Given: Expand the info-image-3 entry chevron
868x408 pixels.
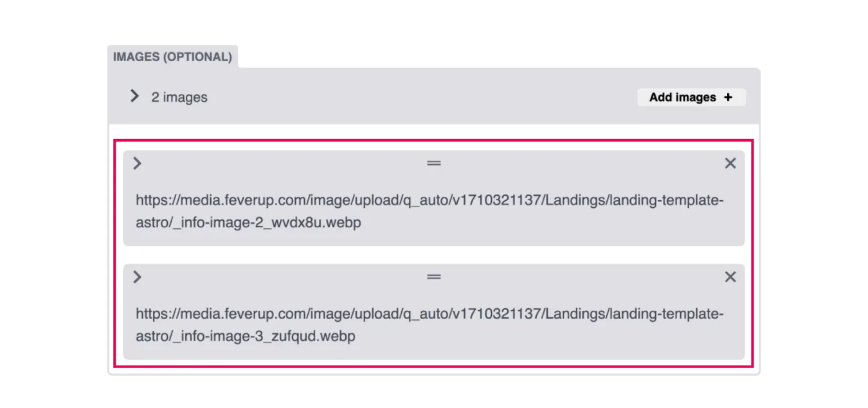Looking at the screenshot, I should 137,277.
